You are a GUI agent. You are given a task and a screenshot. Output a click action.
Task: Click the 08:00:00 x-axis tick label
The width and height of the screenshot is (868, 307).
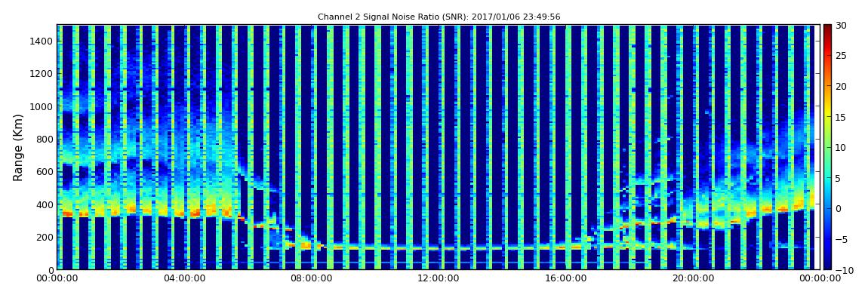[311, 279]
